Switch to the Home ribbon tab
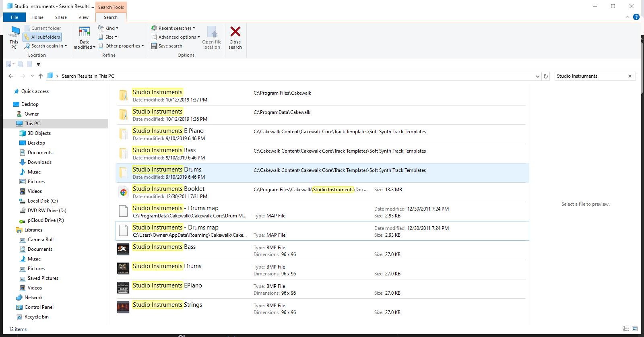 point(37,17)
